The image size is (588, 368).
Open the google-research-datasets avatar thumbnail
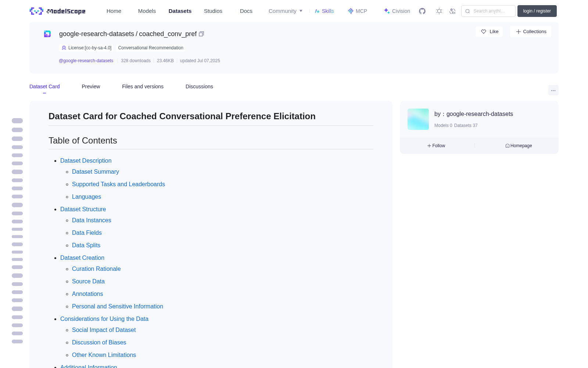pos(418,119)
